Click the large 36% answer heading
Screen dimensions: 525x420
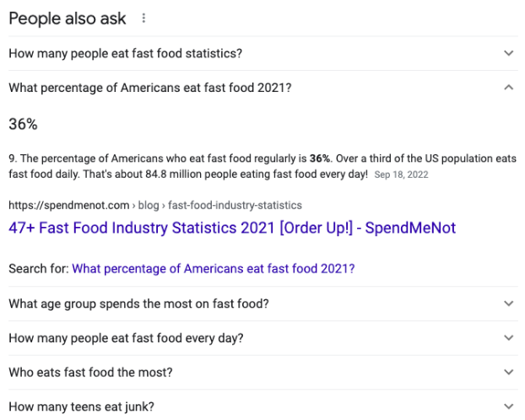[23, 124]
